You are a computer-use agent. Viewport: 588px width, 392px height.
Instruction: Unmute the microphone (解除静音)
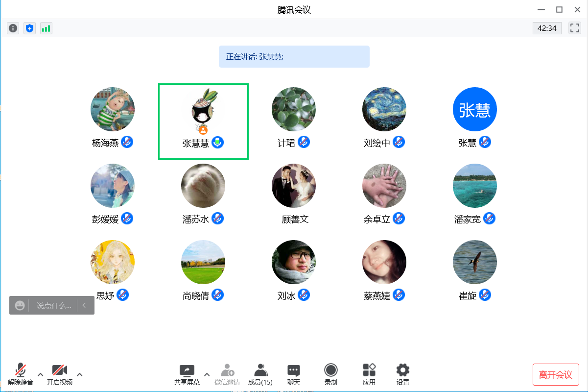[21, 375]
